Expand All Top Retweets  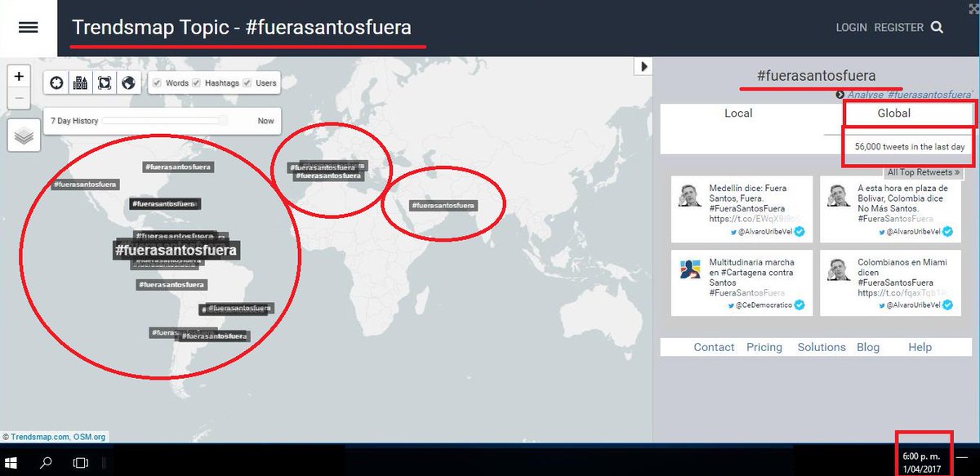(924, 172)
